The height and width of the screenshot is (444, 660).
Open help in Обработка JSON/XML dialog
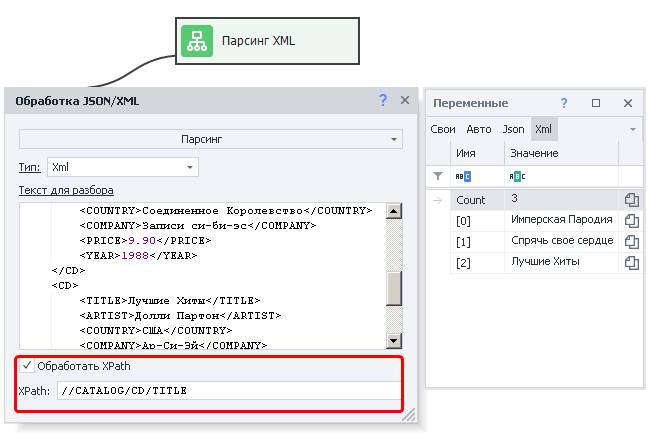click(x=383, y=100)
